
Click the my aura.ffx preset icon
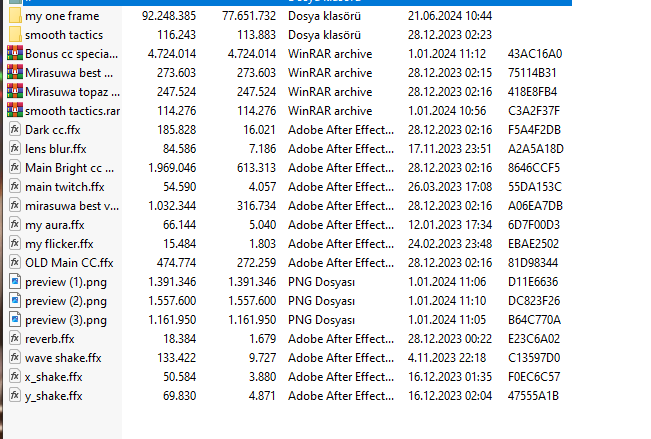[15, 225]
